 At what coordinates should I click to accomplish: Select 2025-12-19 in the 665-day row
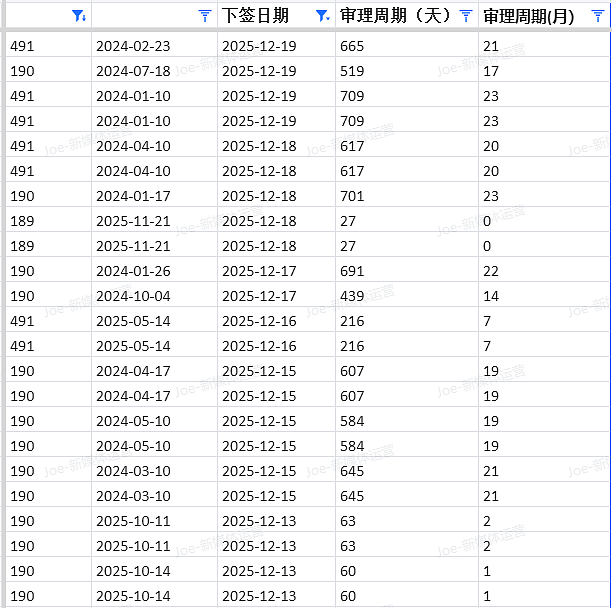point(276,46)
